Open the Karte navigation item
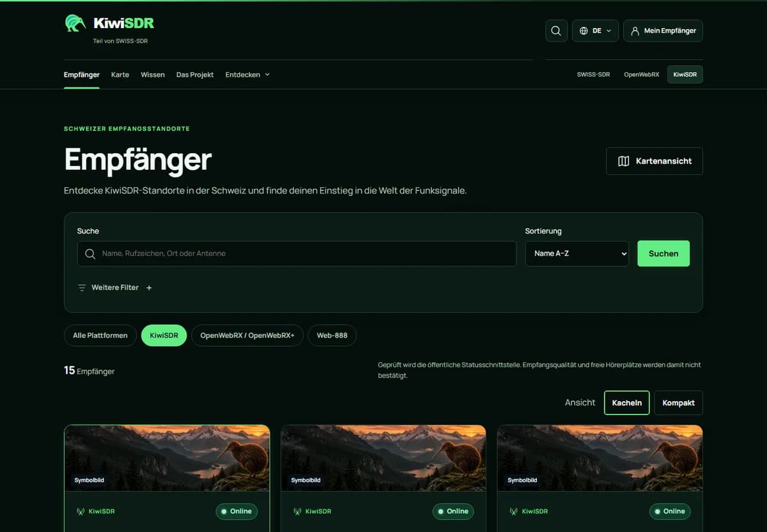767x532 pixels. point(120,75)
